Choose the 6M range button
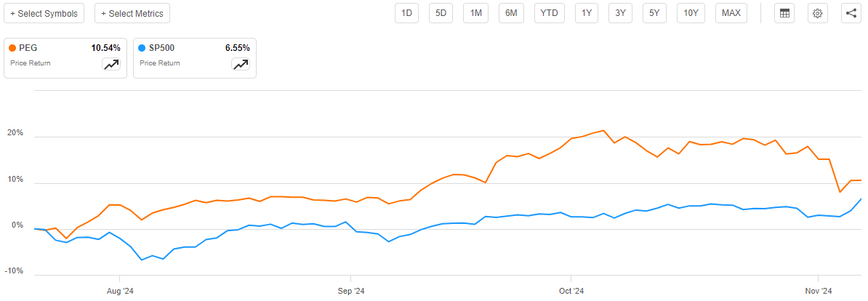The height and width of the screenshot is (301, 868). pyautogui.click(x=511, y=13)
